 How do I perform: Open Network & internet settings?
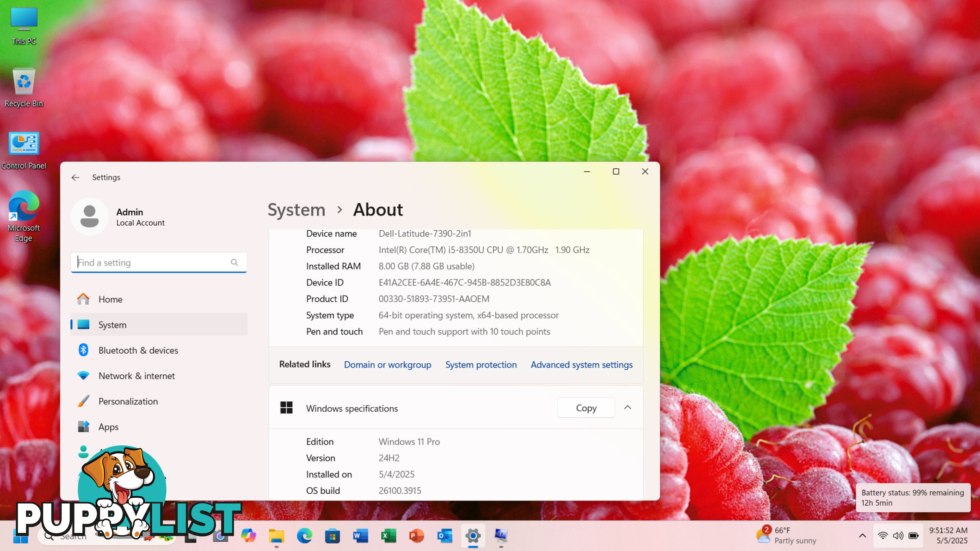coord(159,376)
